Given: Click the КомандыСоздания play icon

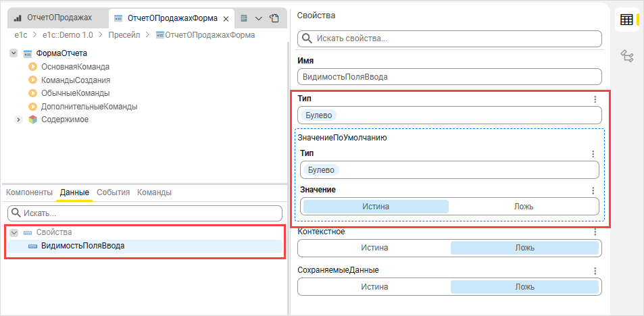Looking at the screenshot, I should coord(32,80).
